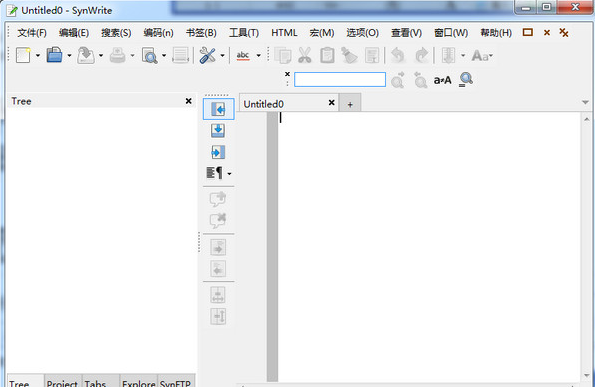Expand the open file dropdown arrow
Image resolution: width=595 pixels, height=387 pixels.
coord(69,56)
